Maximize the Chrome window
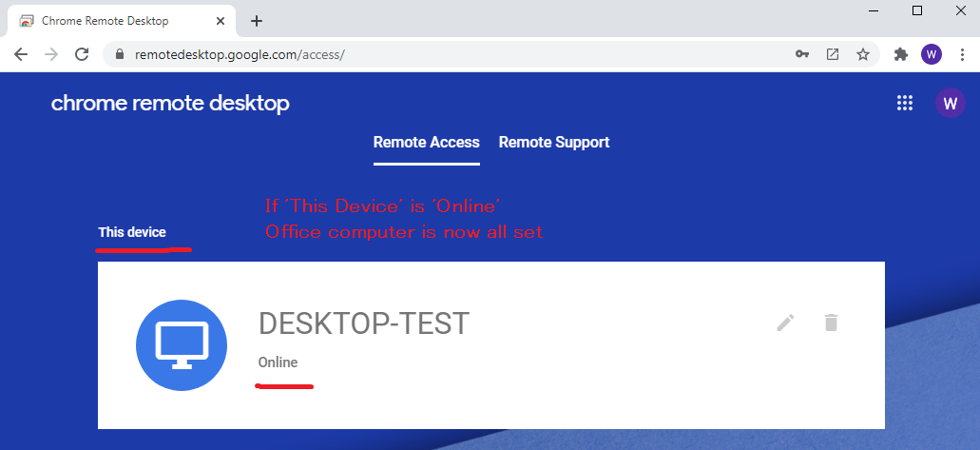980x450 pixels. [x=917, y=10]
